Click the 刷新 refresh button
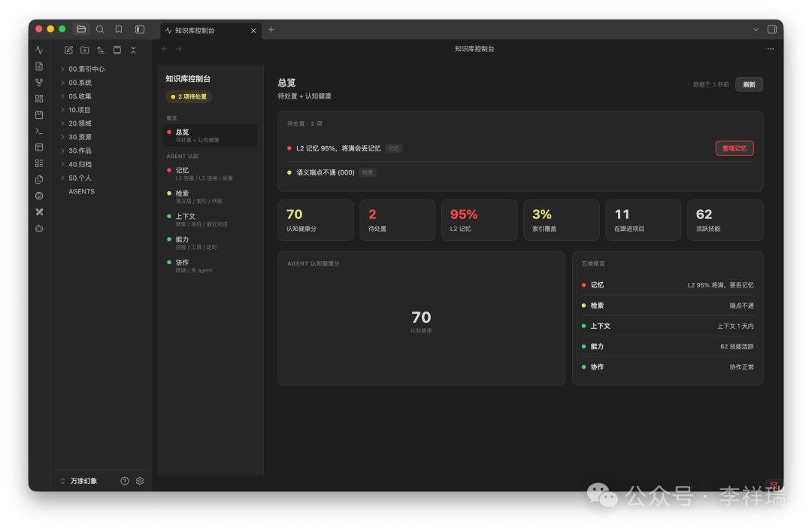This screenshot has width=812, height=529. point(750,84)
